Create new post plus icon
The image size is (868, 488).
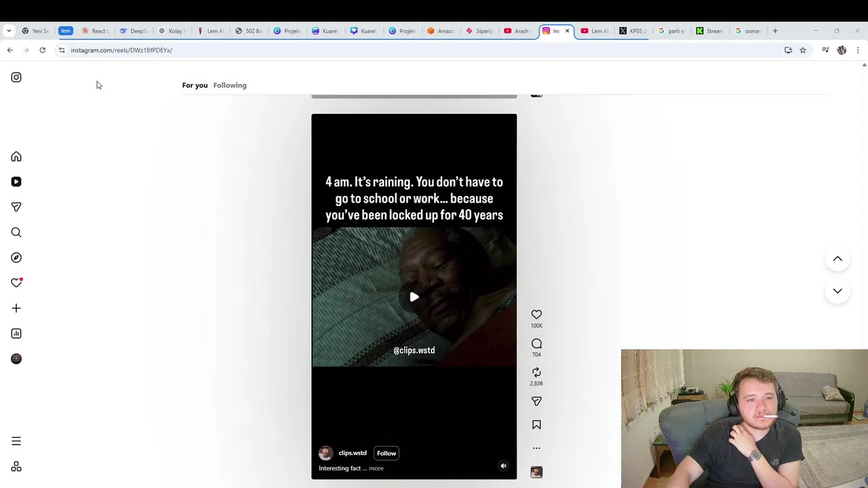tap(16, 308)
